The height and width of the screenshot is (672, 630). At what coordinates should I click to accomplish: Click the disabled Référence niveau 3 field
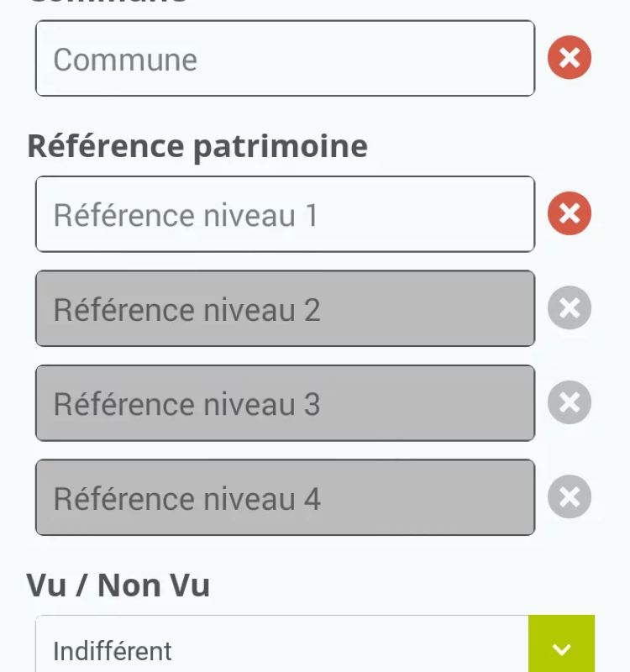click(x=286, y=403)
